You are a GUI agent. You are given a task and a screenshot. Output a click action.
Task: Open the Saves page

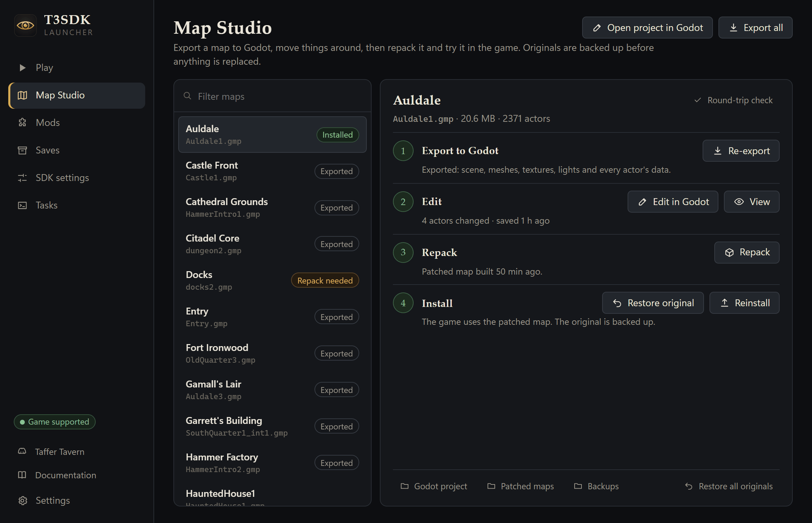(x=77, y=150)
